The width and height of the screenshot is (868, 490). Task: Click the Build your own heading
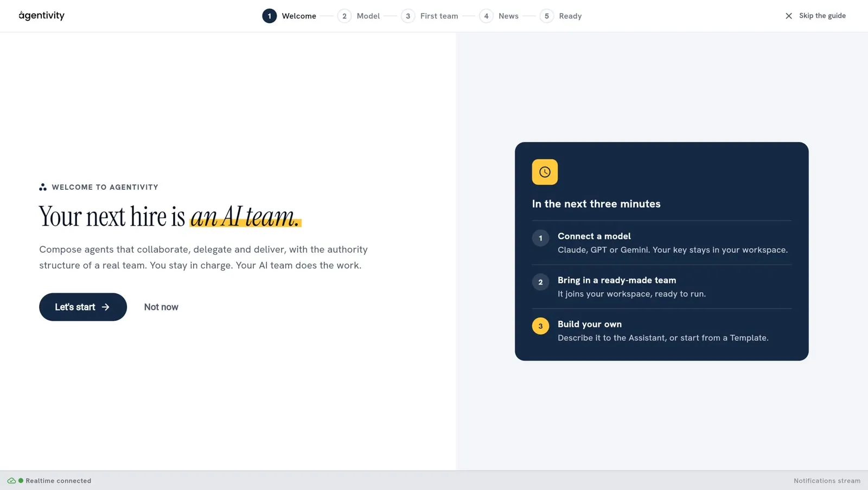[x=590, y=324]
